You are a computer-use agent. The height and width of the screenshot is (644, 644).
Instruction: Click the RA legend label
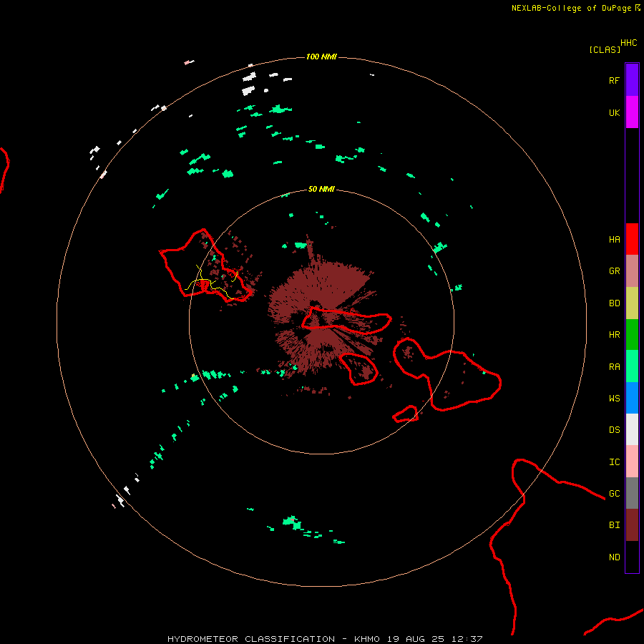[x=614, y=367]
